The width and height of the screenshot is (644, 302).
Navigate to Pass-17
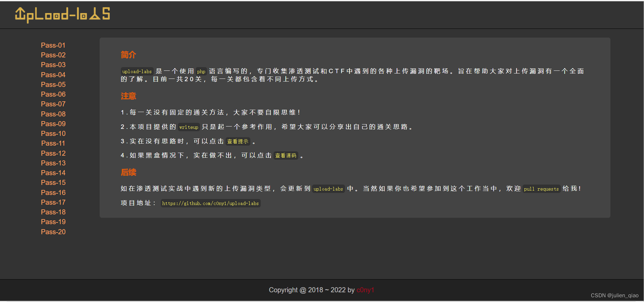53,202
